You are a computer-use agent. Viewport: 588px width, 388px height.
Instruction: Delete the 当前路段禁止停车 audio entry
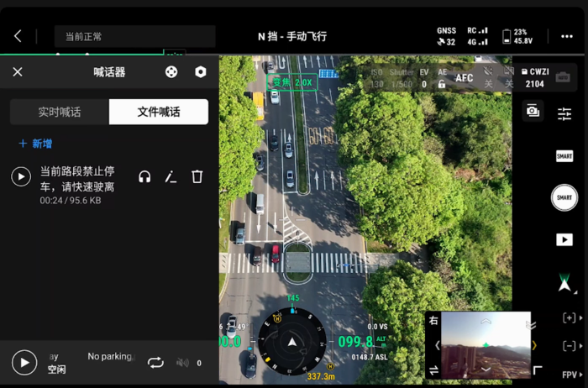point(197,176)
